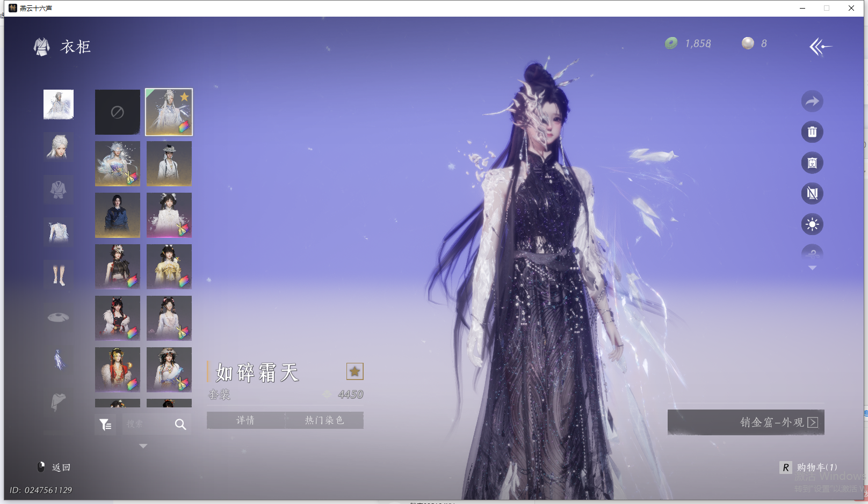Viewport: 868px width, 504px height.
Task: Select the hairstyle category in sidebar
Action: pos(59,147)
